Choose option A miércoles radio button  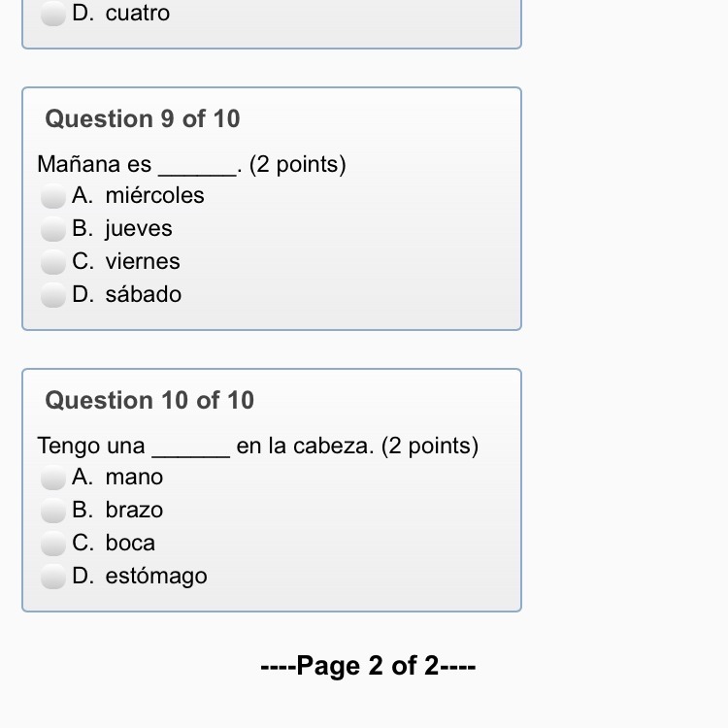pos(53,196)
